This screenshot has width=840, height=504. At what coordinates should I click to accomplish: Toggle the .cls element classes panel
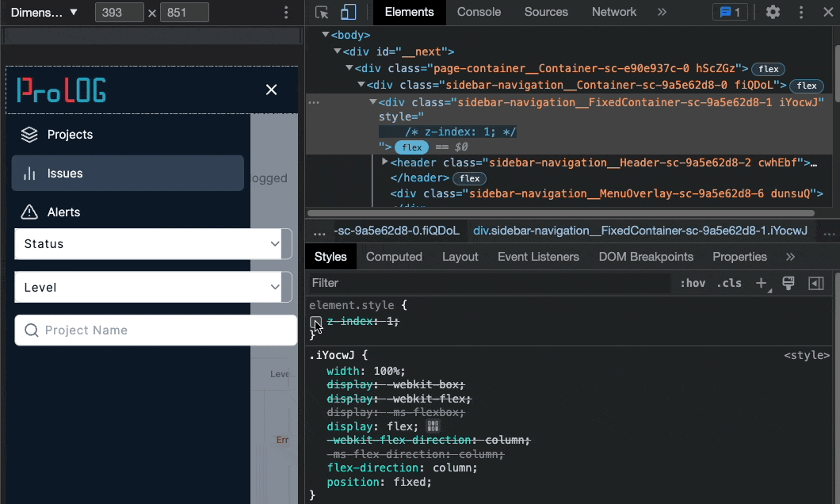pos(728,283)
